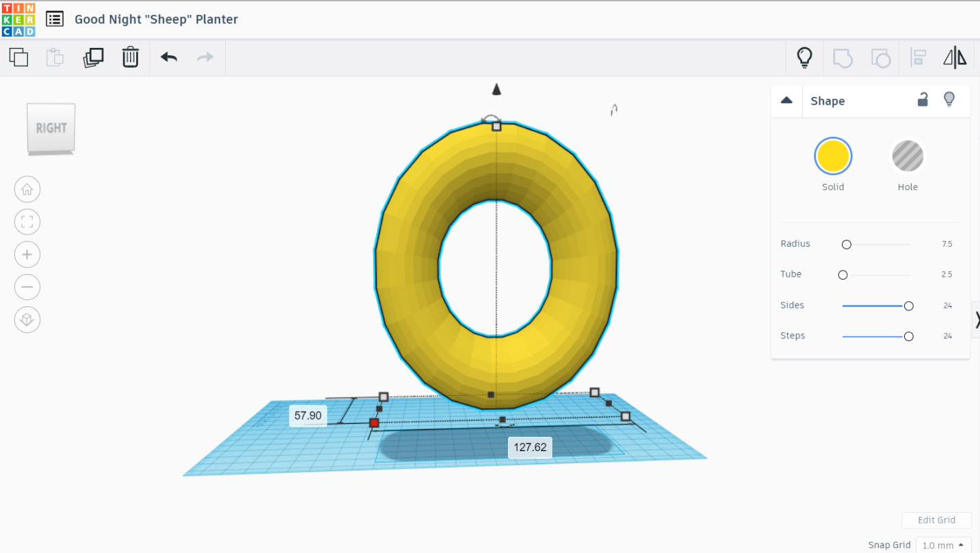Click the Copy toolbar icon
The image size is (980, 553).
(x=18, y=57)
